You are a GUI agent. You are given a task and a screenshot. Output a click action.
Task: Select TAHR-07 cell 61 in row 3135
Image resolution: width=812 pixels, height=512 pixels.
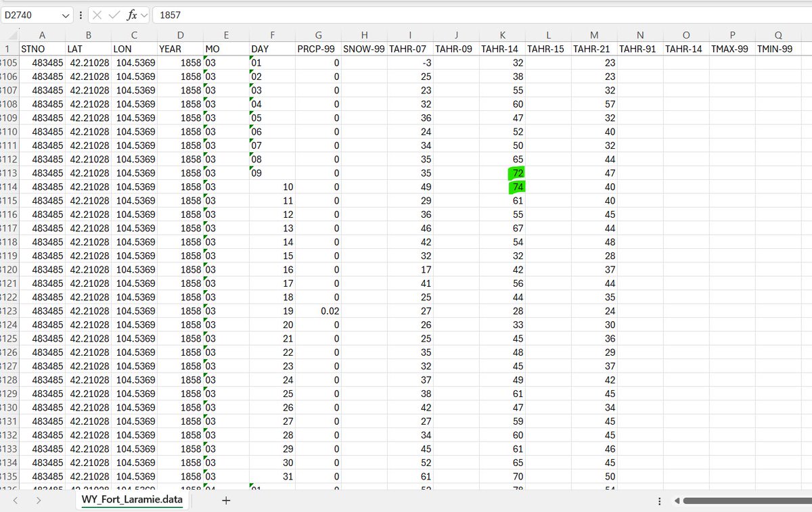[410, 476]
